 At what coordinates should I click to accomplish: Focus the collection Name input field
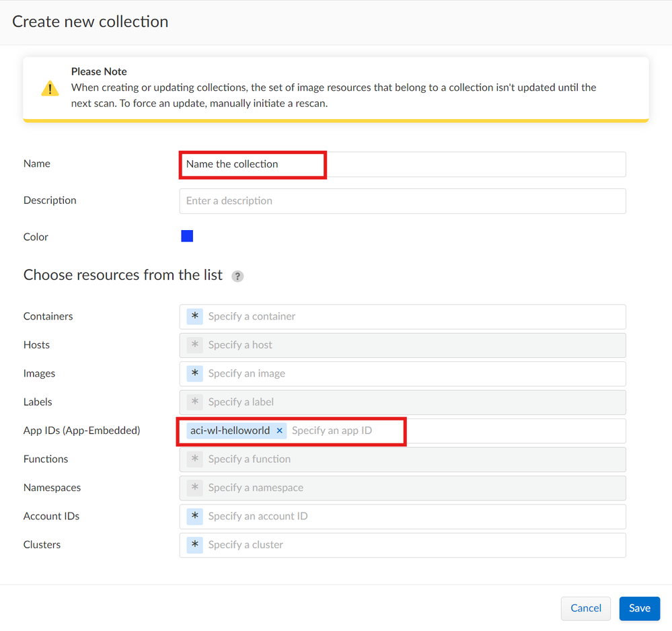[402, 164]
